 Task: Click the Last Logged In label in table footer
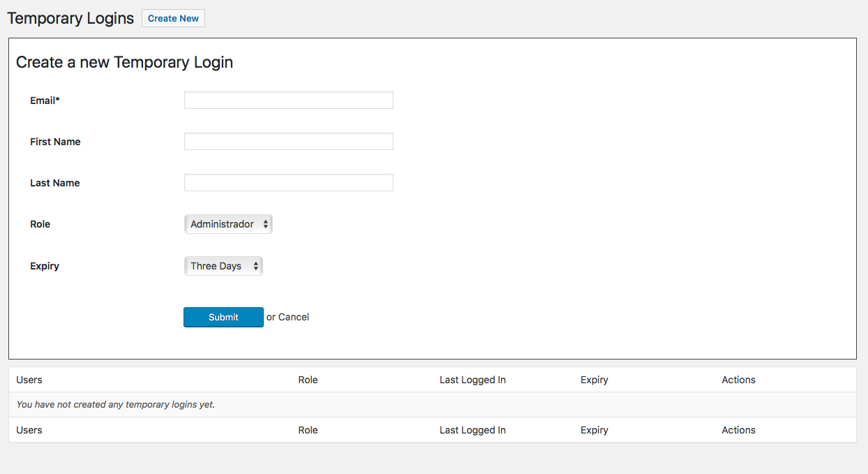(x=472, y=430)
